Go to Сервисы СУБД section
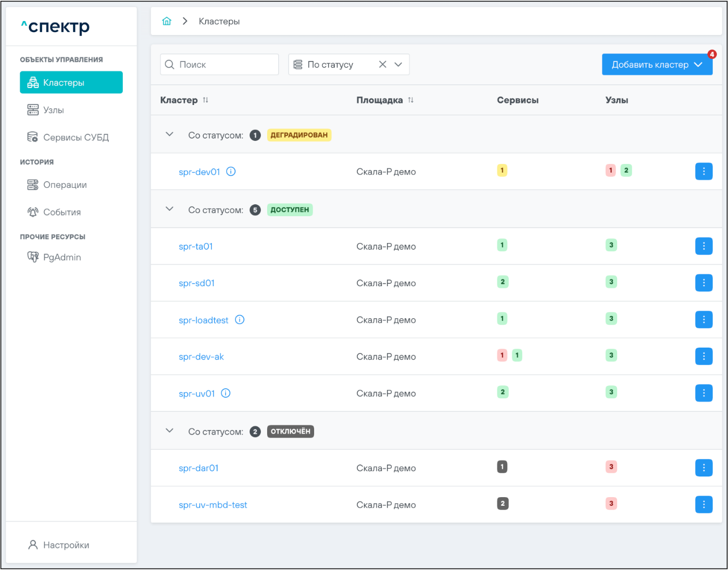Viewport: 728px width, 570px height. point(76,138)
